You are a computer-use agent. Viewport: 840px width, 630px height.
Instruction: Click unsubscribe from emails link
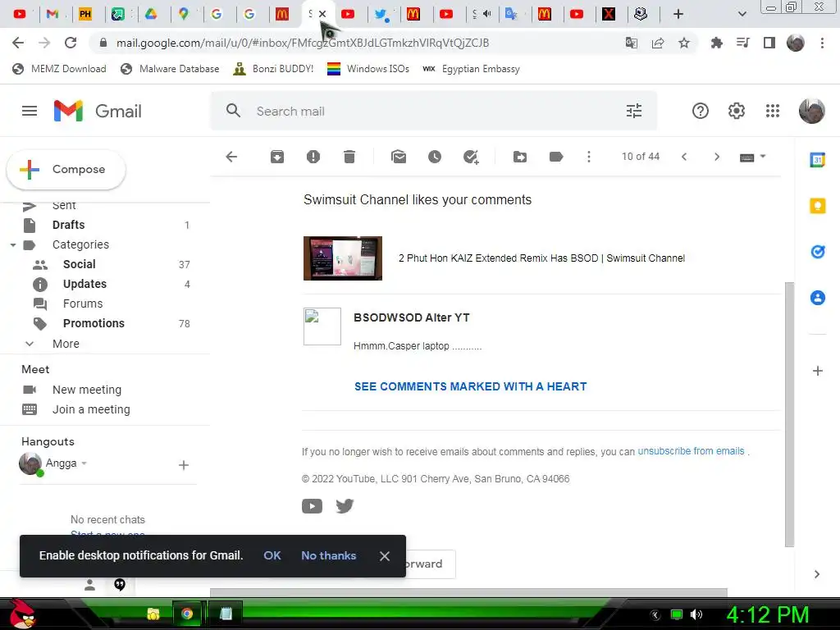[x=691, y=451]
